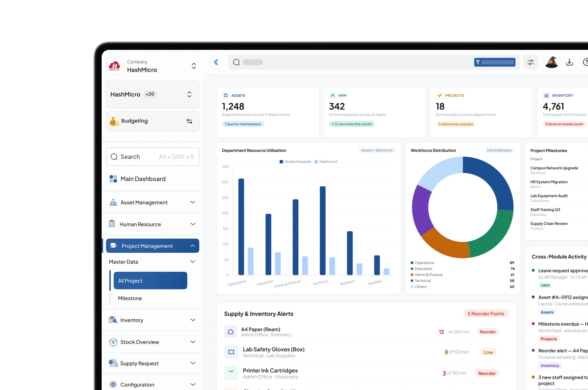The image size is (588, 390).
Task: Expand Stock Overview menu chevron
Action: click(193, 342)
